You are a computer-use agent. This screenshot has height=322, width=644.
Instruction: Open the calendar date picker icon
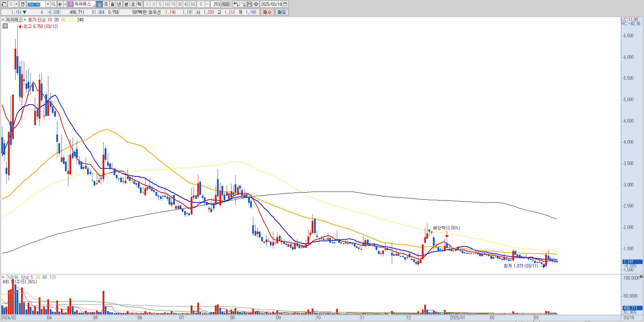coord(285,4)
